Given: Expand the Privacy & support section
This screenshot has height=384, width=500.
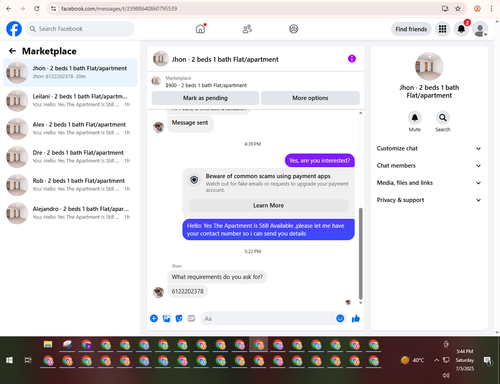Looking at the screenshot, I should click(429, 200).
